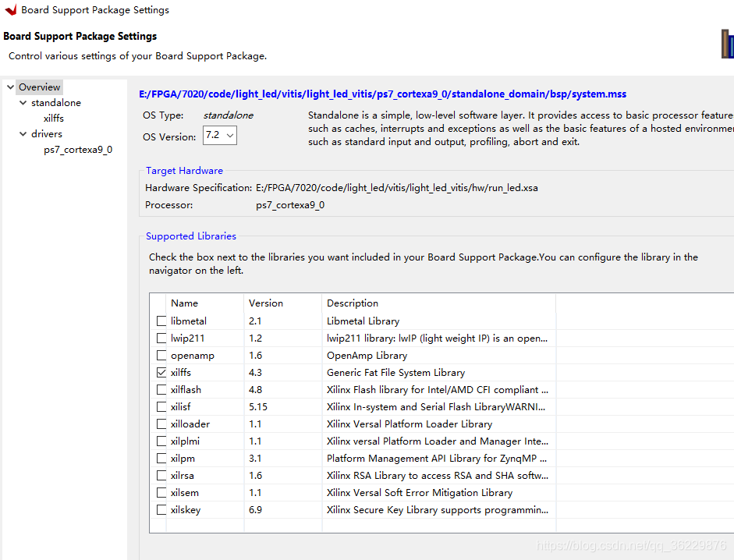Select Overview in the navigator tree
Viewport: 734px width, 560px height.
pos(39,87)
